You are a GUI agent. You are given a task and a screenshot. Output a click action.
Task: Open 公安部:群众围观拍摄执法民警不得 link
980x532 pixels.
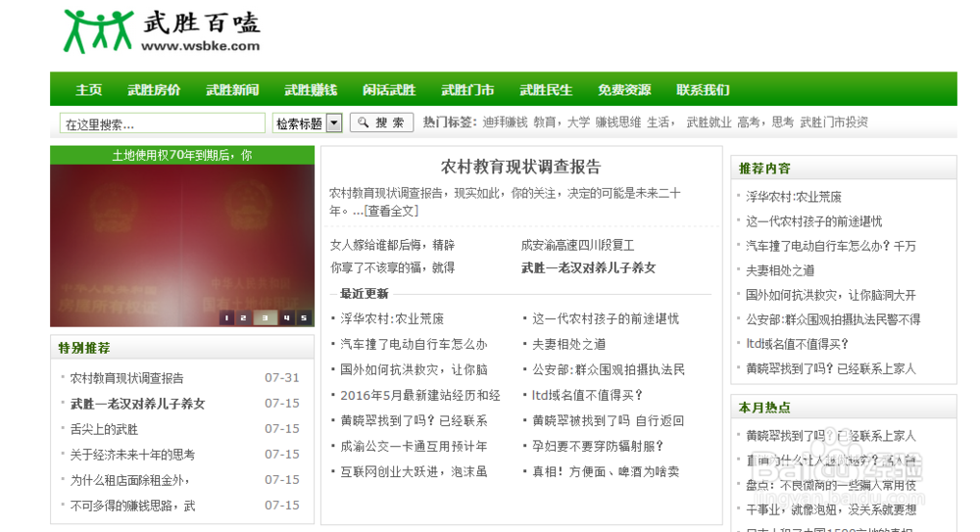[833, 319]
